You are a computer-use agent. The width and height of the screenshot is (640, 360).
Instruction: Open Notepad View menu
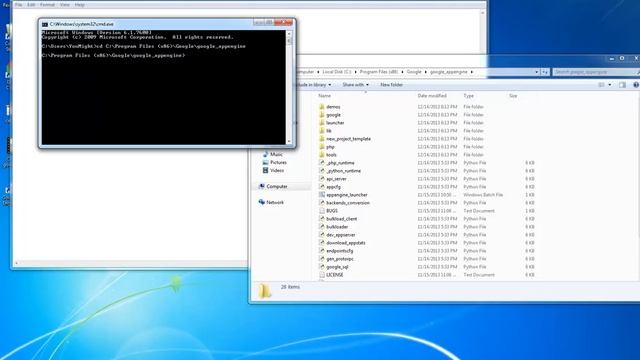coord(64,5)
